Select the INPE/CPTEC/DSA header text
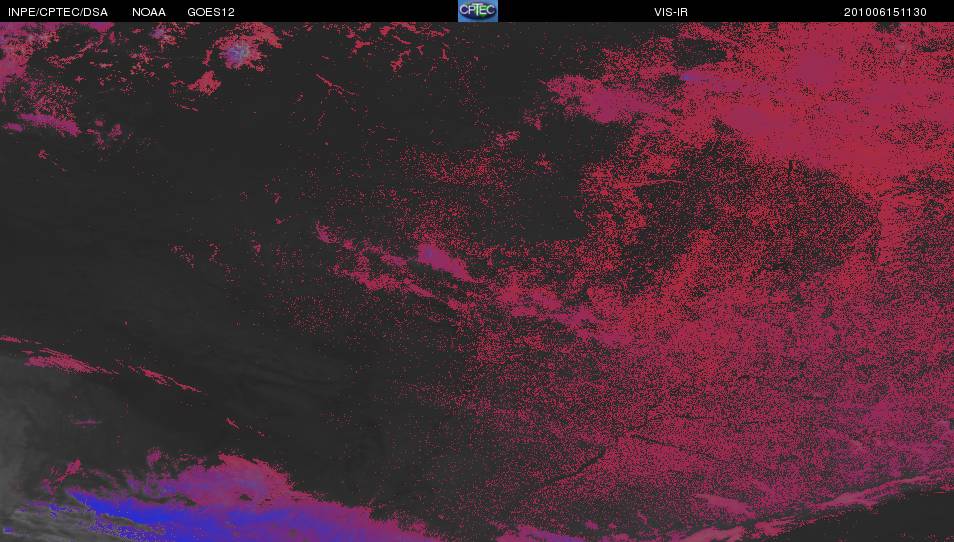Viewport: 954px width, 542px height. click(58, 12)
